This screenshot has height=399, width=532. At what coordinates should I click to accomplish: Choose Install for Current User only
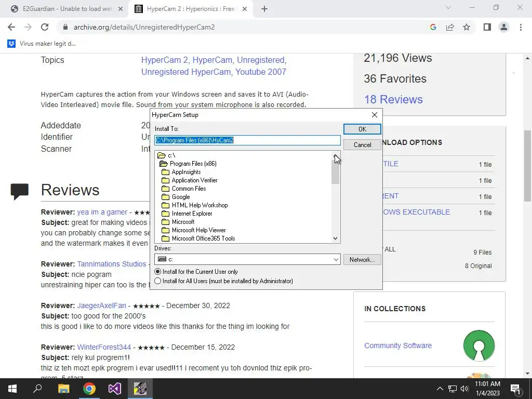point(196,272)
